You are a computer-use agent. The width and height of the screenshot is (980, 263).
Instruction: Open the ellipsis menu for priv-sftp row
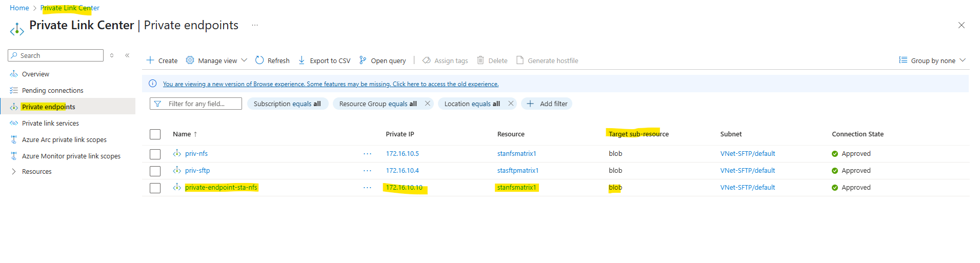pos(367,171)
